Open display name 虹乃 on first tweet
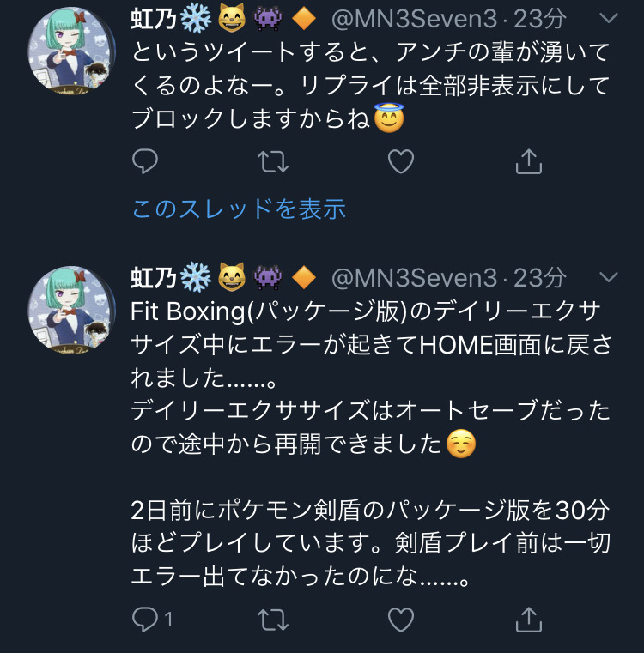644x653 pixels. (153, 19)
